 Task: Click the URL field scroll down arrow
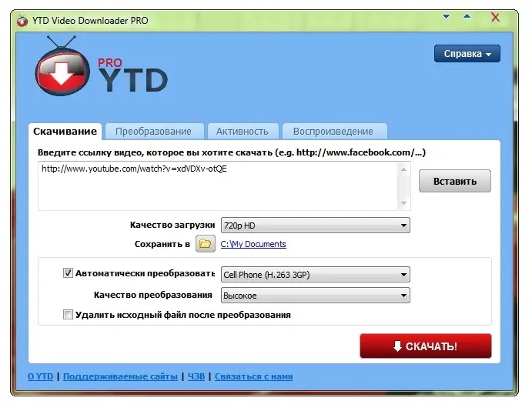point(403,203)
